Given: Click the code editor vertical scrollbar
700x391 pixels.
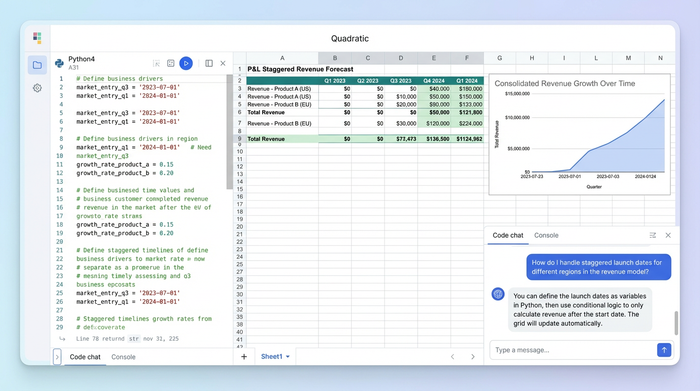Looking at the screenshot, I should click(229, 132).
